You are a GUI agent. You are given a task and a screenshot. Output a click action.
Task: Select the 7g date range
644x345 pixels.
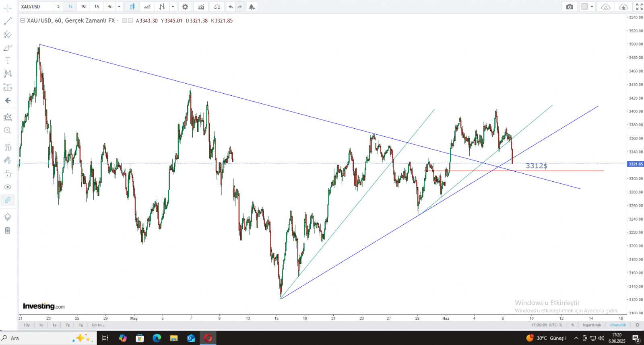tap(68, 325)
